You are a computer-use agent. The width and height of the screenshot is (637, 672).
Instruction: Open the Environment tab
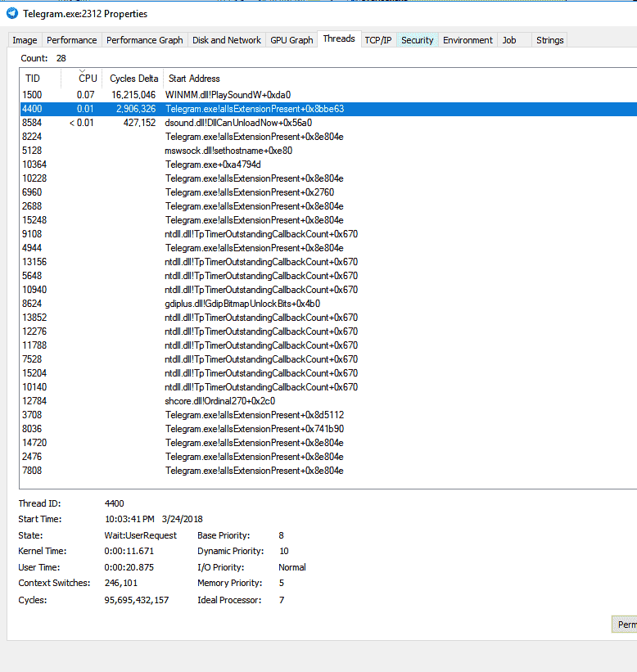tap(468, 40)
